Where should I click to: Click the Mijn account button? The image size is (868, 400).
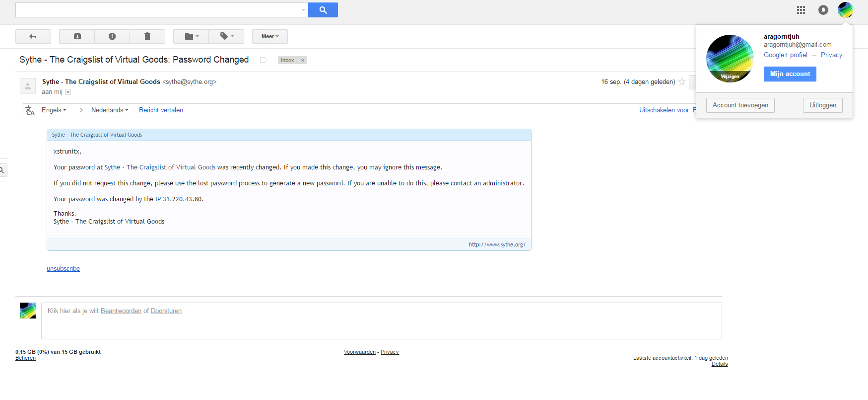point(790,74)
